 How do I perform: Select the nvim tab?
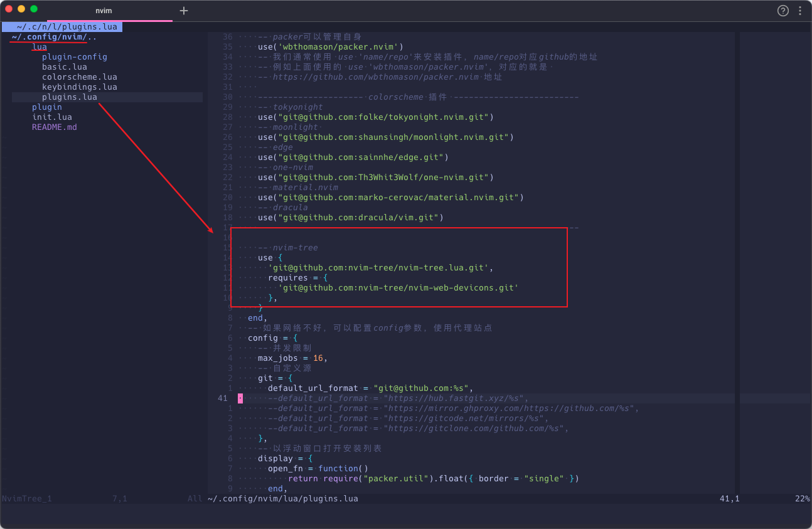point(104,11)
